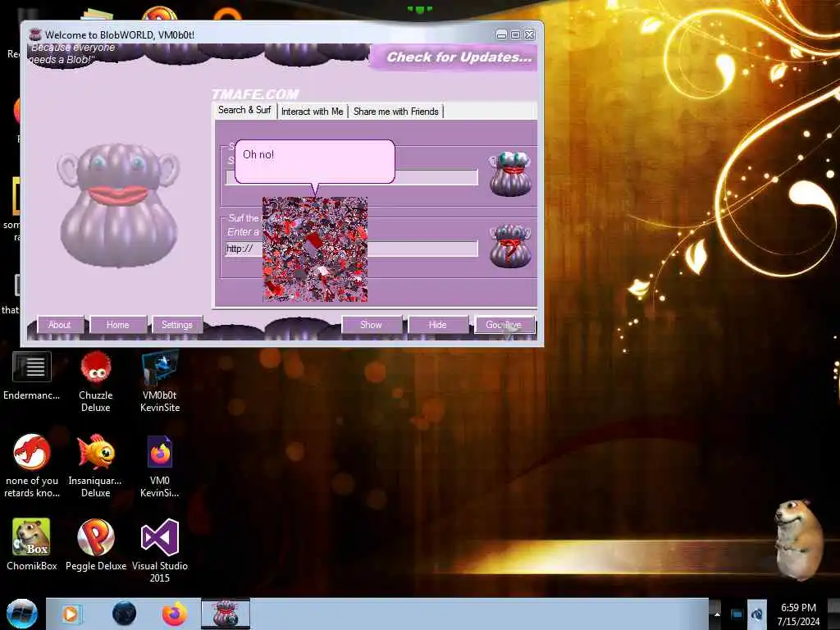Click the search blob icon with big eyes
Viewport: 840px width, 630px height.
click(510, 173)
